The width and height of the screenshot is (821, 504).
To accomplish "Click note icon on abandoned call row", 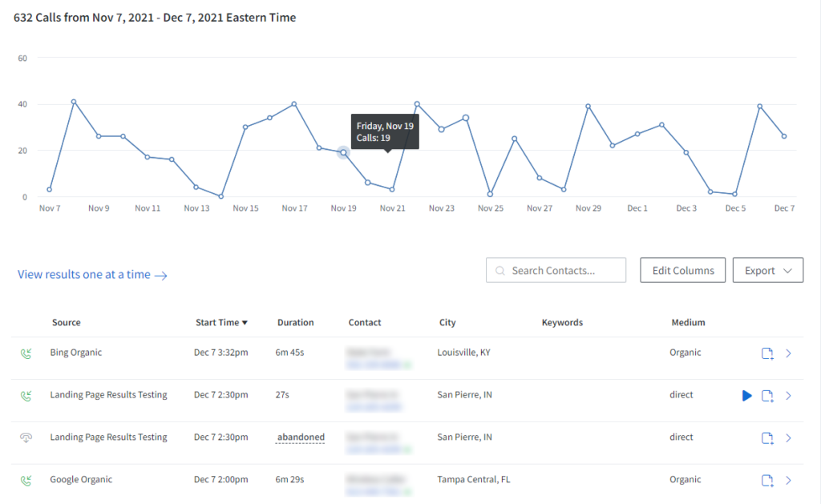I will click(767, 438).
